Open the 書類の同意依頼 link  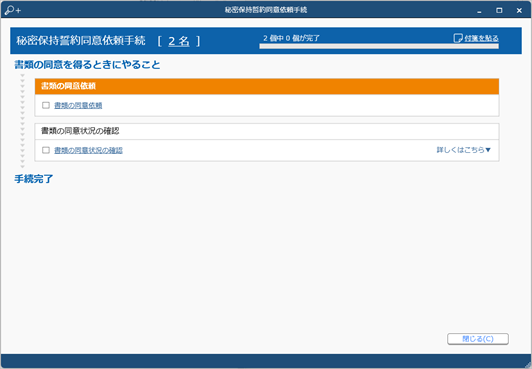click(78, 105)
